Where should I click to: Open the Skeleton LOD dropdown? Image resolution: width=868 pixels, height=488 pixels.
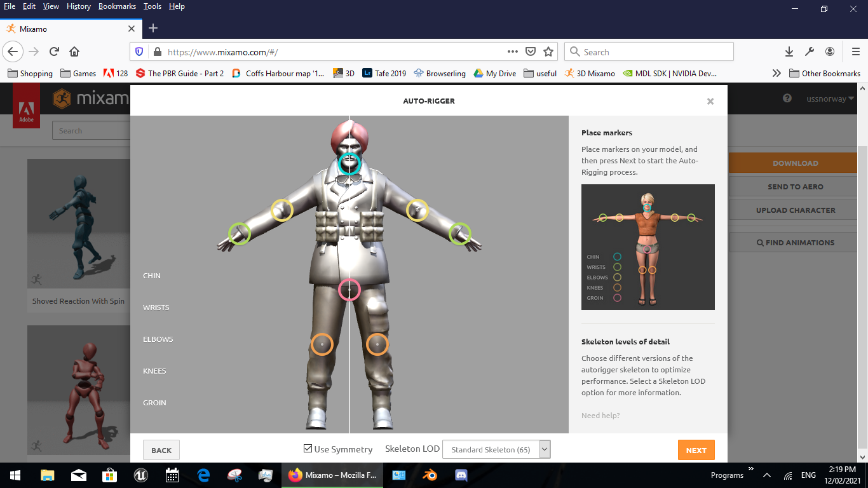coord(544,449)
